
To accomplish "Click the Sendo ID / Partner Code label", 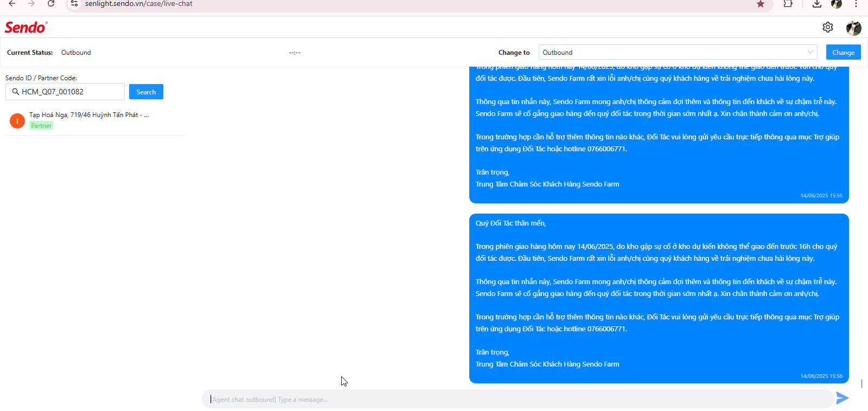I will 41,78.
